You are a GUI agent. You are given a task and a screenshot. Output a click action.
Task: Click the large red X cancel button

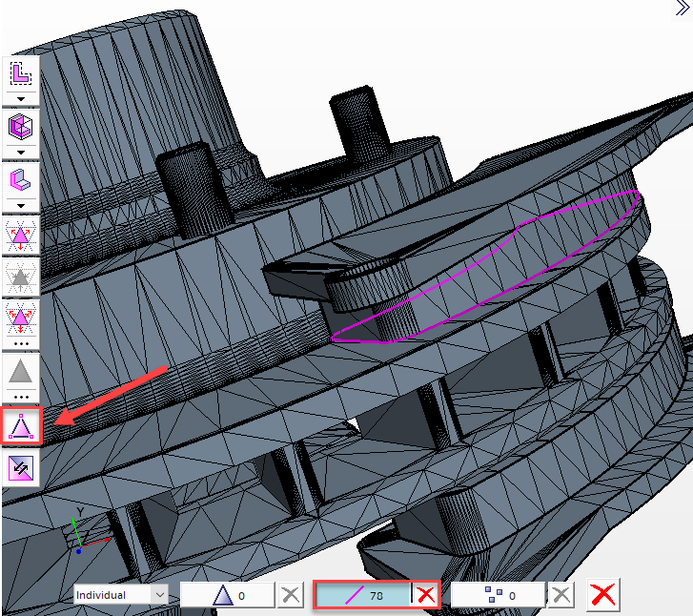(x=603, y=595)
